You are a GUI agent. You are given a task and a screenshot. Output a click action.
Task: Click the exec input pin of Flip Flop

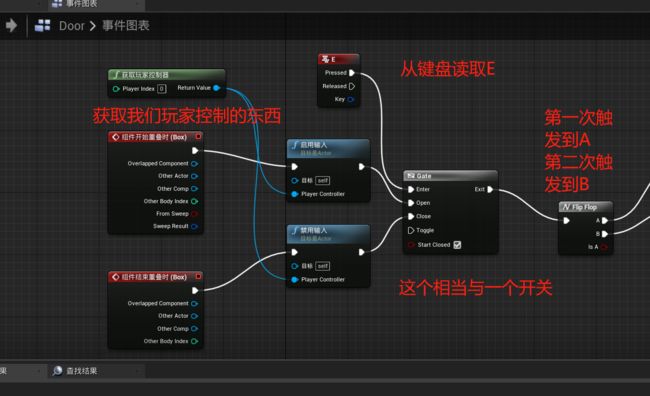coord(566,221)
